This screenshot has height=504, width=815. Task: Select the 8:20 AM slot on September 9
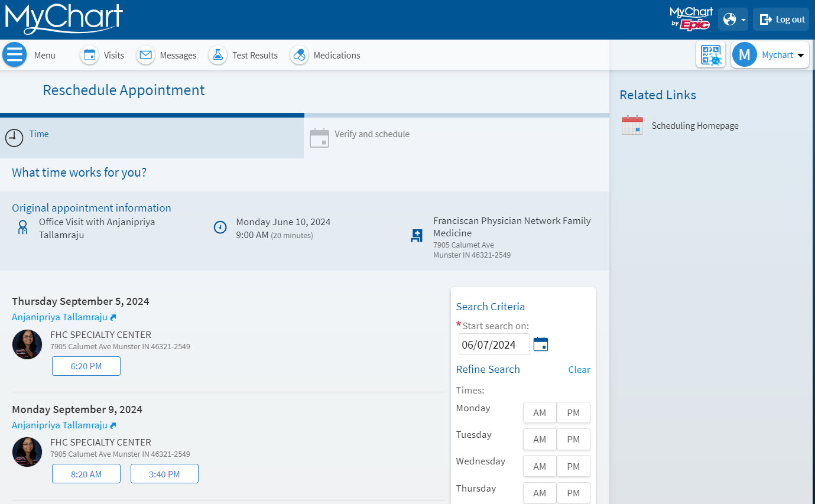click(x=86, y=474)
